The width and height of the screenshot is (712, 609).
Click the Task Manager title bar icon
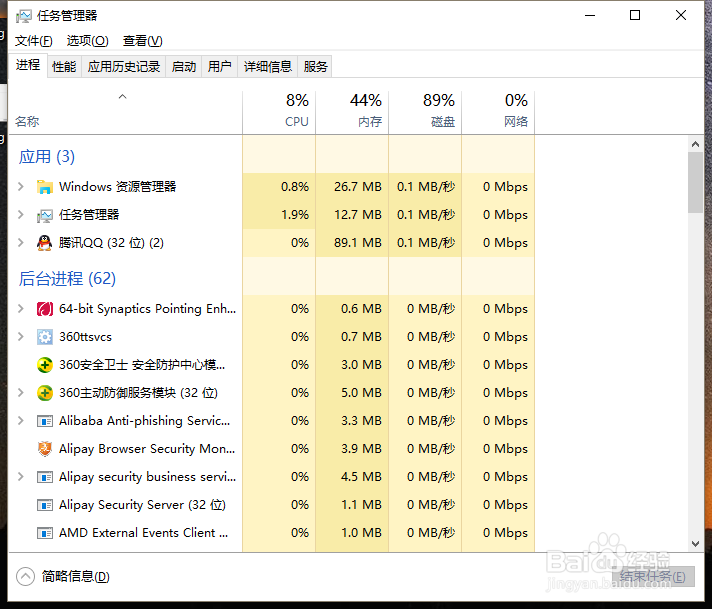pos(24,16)
